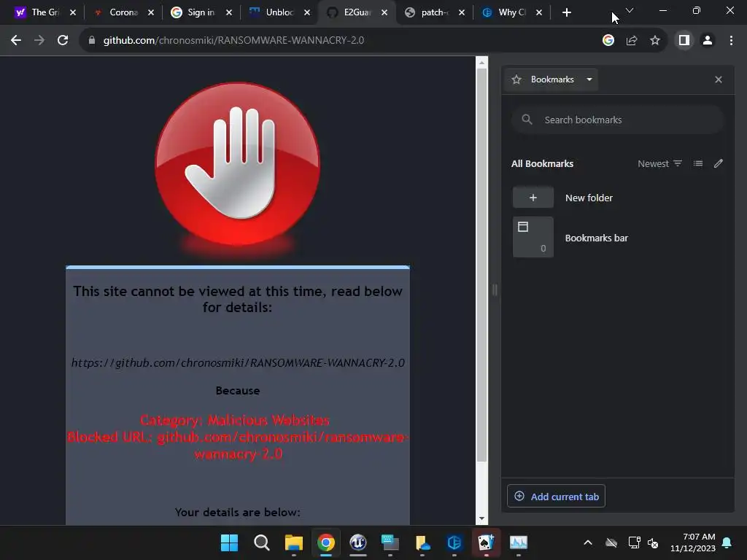Click Add current tab button
Screen dimensions: 747x560
(556, 496)
